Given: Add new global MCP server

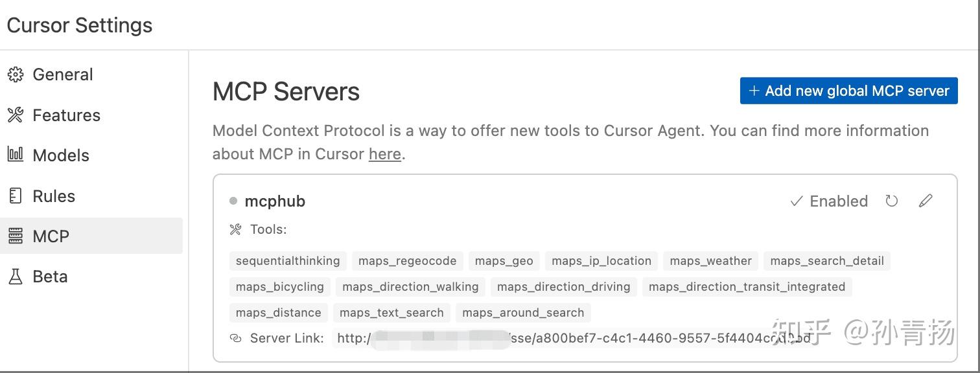Looking at the screenshot, I should point(848,91).
